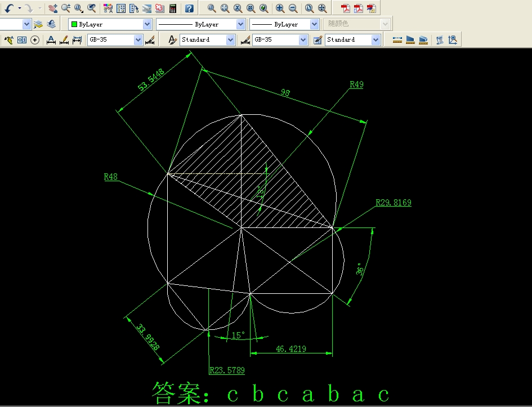Click the Zoom Previous icon
Viewport: 532px width, 407px height.
91,8
